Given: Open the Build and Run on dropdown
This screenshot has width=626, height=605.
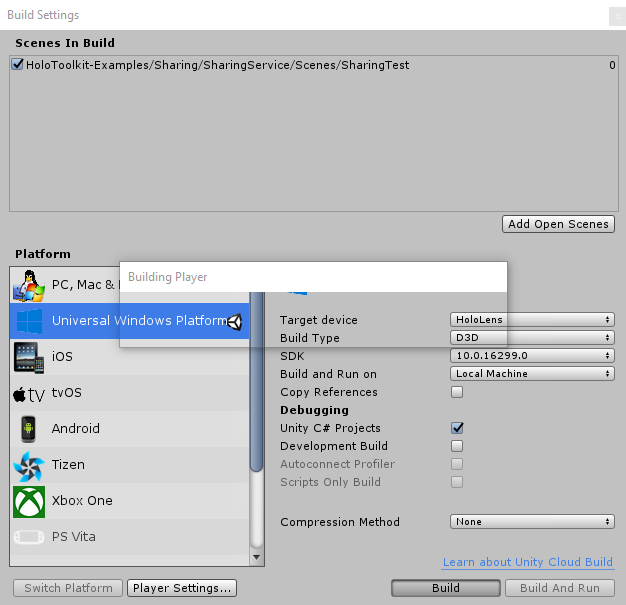Looking at the screenshot, I should [532, 374].
